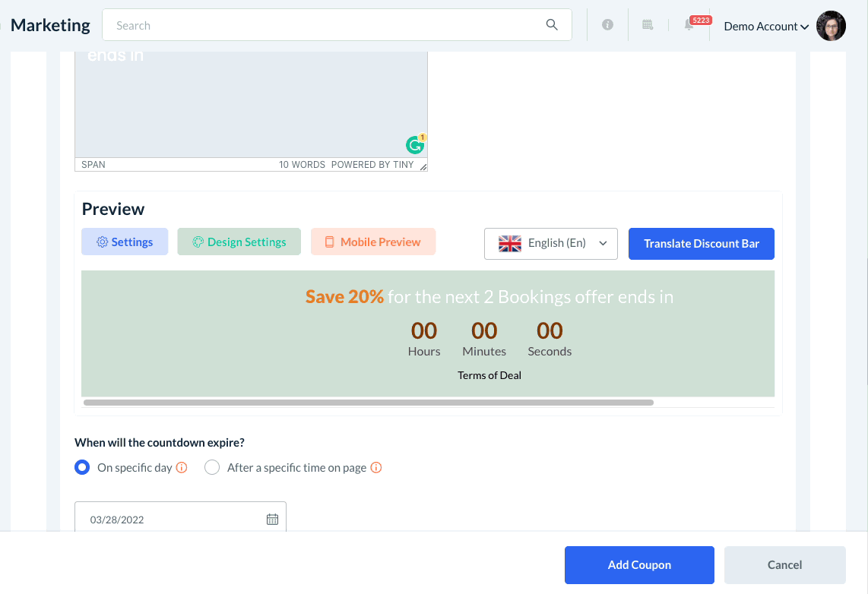Select After a specific time on page
Image resolution: width=868 pixels, height=594 pixels.
pyautogui.click(x=212, y=468)
